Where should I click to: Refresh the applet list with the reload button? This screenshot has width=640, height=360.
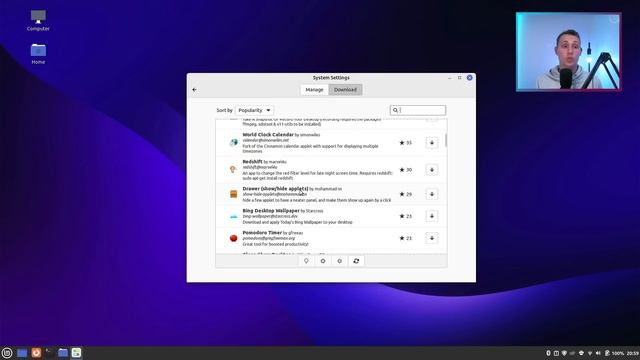point(356,261)
